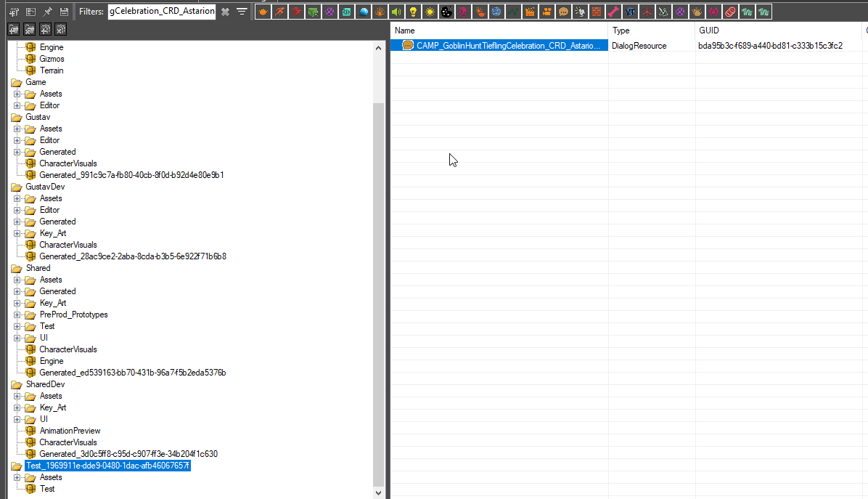
Task: Toggle the blue globe filter icon
Action: (x=496, y=12)
